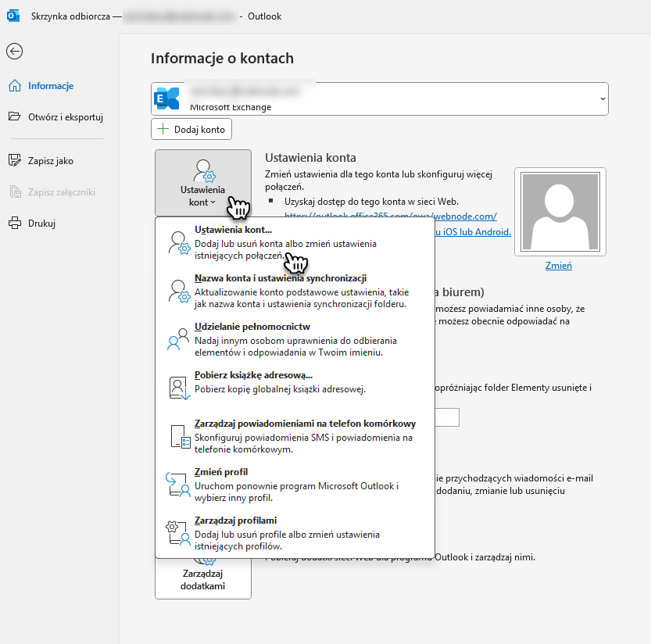
Task: Click icon beside Nazwa konta i ustawienia synchronizacji
Action: [180, 292]
